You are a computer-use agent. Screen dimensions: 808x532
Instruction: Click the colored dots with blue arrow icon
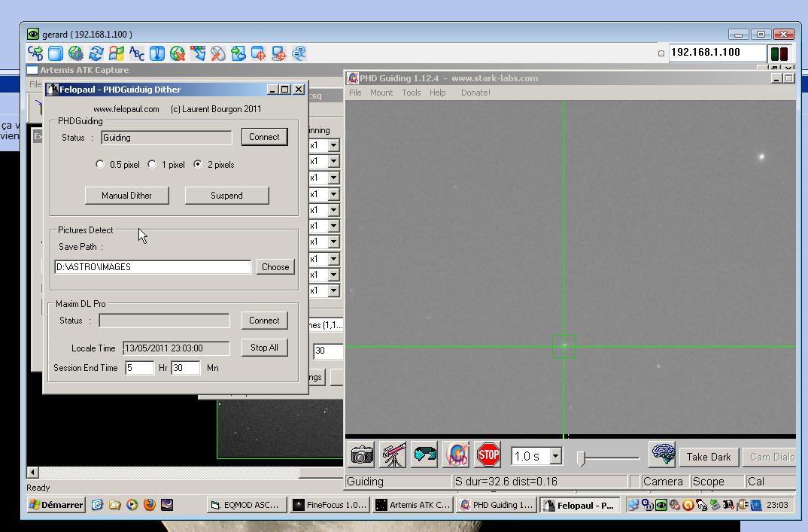coord(198,53)
